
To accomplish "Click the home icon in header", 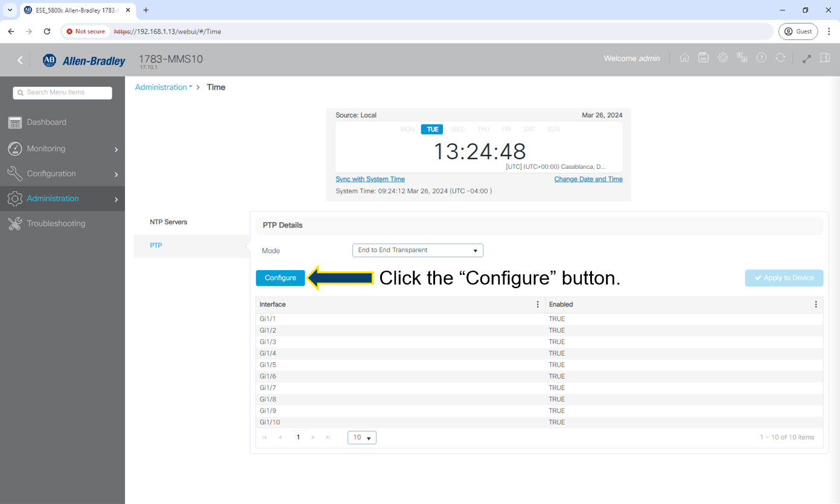I will (684, 58).
